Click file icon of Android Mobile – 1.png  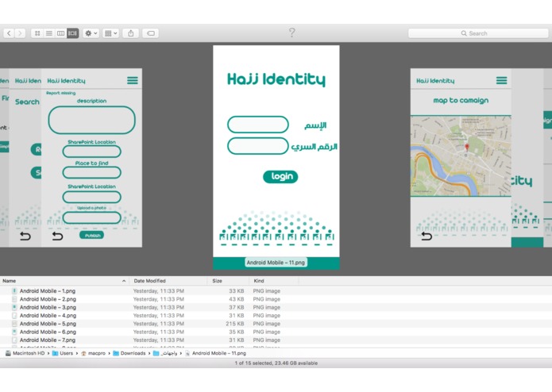(14, 291)
